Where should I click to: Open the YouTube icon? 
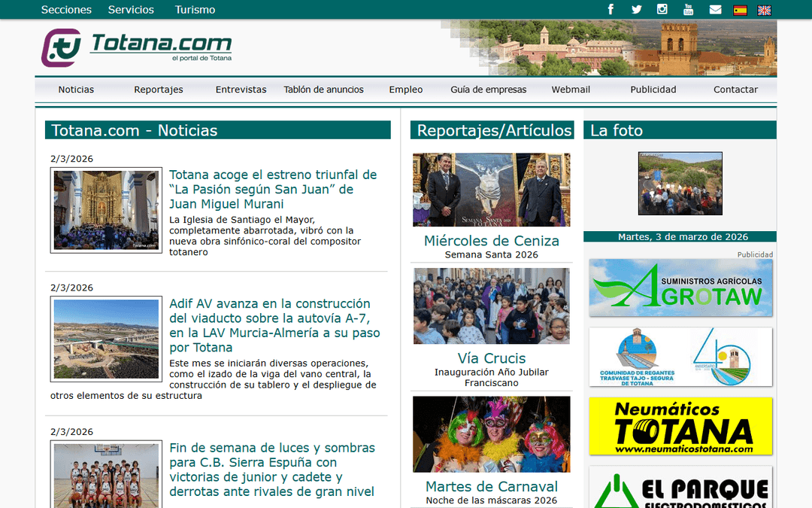[688, 9]
